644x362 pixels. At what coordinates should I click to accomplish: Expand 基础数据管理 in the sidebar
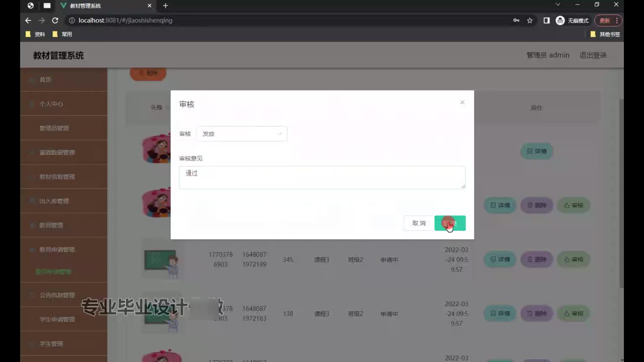[x=64, y=153]
